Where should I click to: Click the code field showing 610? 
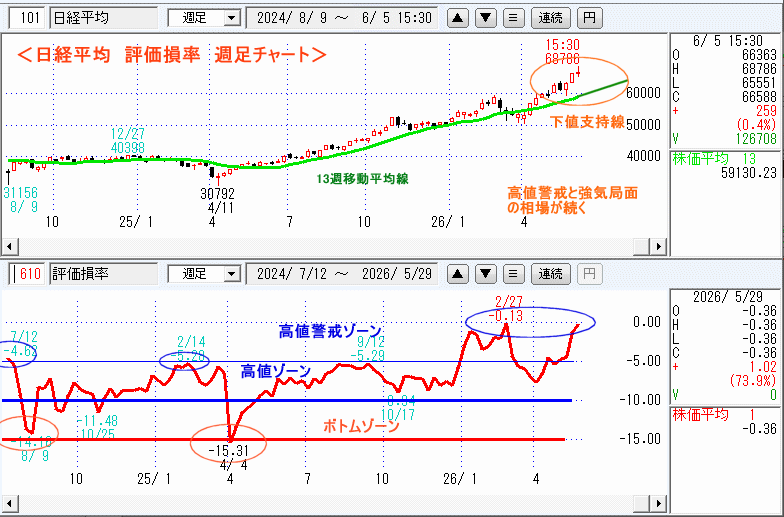(28, 274)
